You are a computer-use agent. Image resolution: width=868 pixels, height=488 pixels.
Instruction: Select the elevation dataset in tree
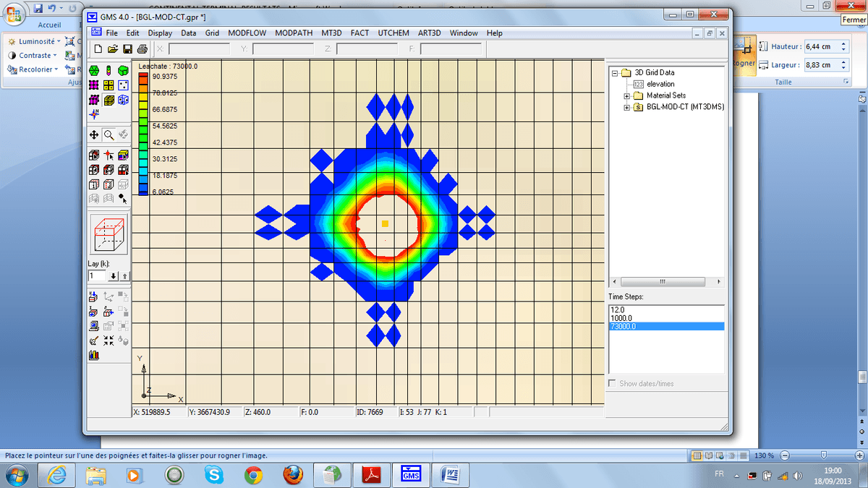pyautogui.click(x=661, y=84)
